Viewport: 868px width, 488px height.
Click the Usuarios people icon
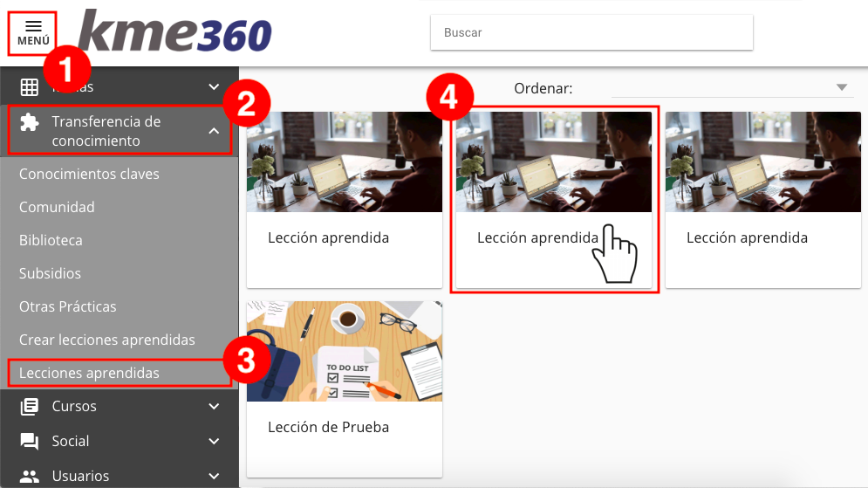pyautogui.click(x=30, y=477)
